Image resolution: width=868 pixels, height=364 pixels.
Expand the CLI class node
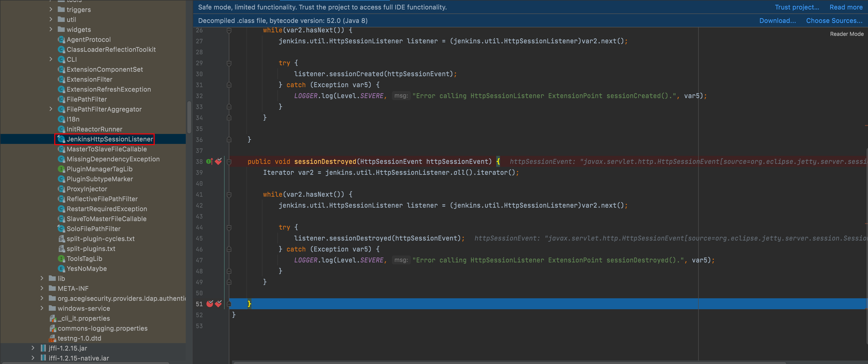(51, 59)
